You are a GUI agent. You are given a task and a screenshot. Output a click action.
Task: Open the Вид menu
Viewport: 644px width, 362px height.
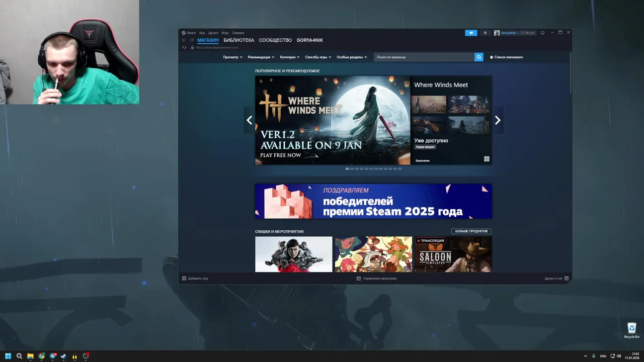click(202, 33)
